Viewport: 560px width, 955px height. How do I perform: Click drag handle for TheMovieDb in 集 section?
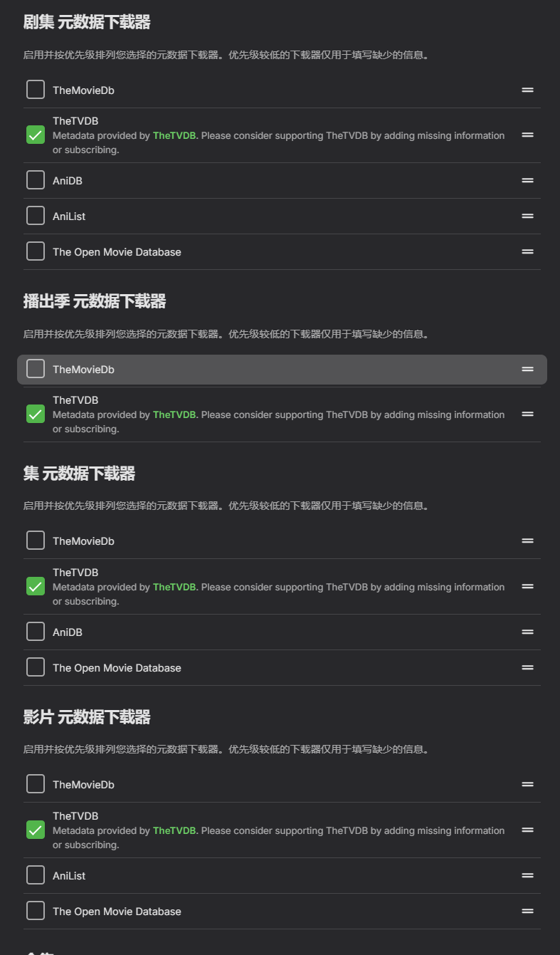pyautogui.click(x=527, y=541)
